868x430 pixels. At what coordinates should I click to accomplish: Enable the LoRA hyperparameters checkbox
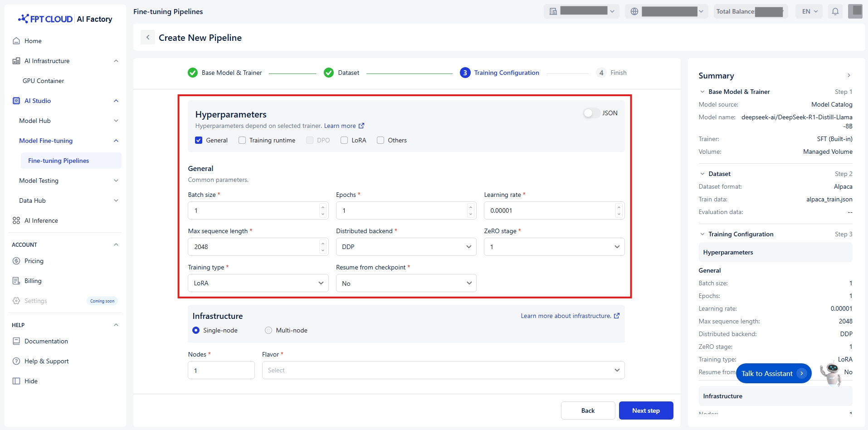[x=344, y=140]
